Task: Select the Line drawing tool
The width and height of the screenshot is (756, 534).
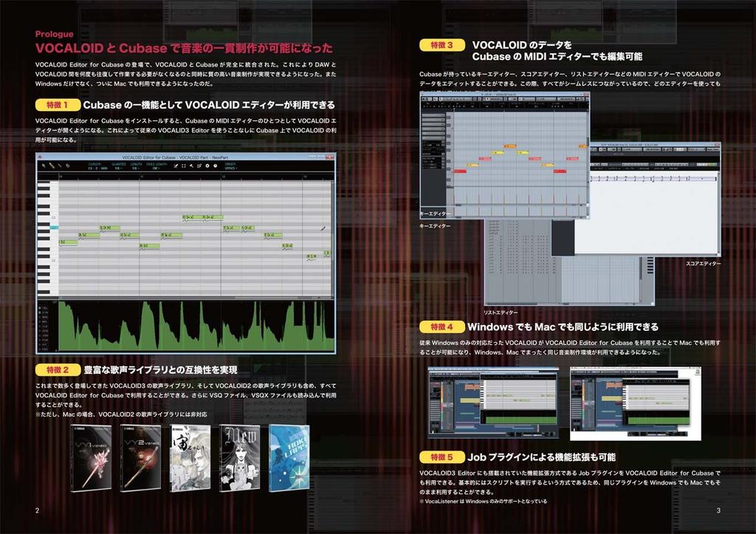Action: coord(58,165)
